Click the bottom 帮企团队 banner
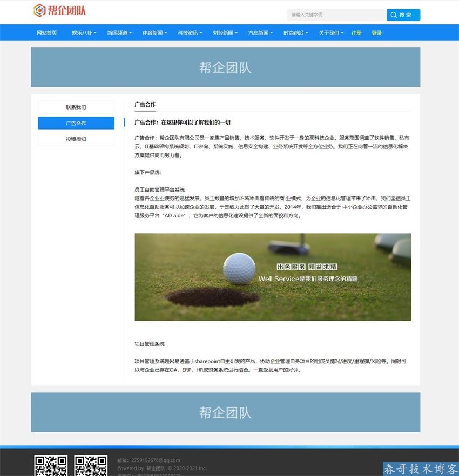The image size is (459, 476). (x=225, y=412)
